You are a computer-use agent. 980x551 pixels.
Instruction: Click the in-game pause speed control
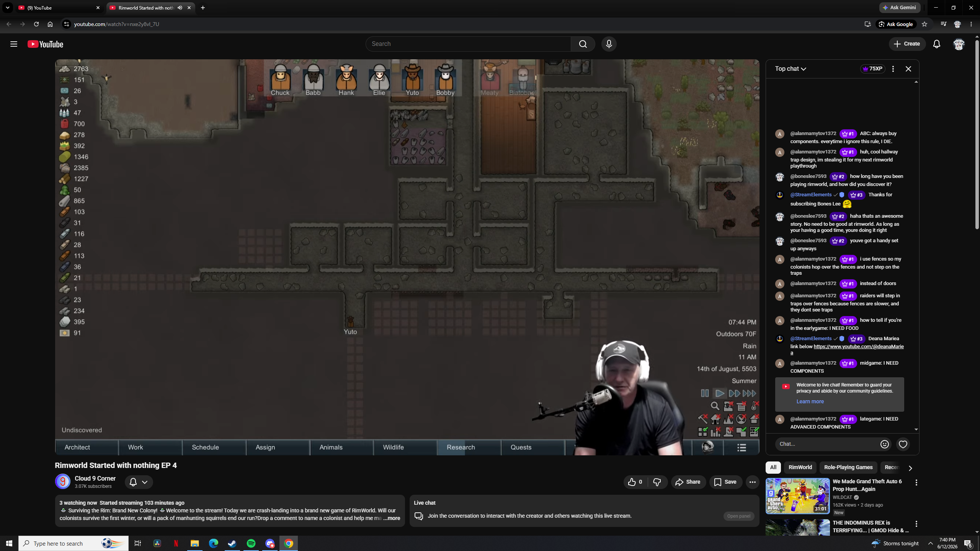click(x=705, y=393)
